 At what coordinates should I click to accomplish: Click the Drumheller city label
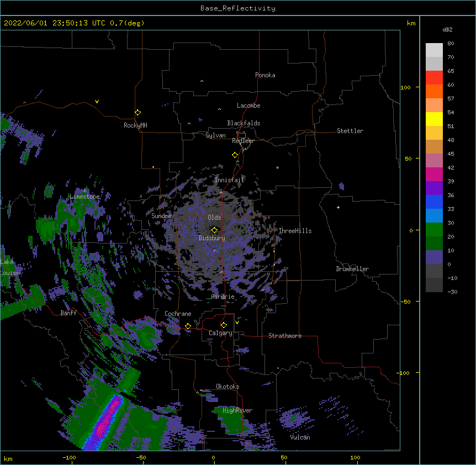click(352, 269)
